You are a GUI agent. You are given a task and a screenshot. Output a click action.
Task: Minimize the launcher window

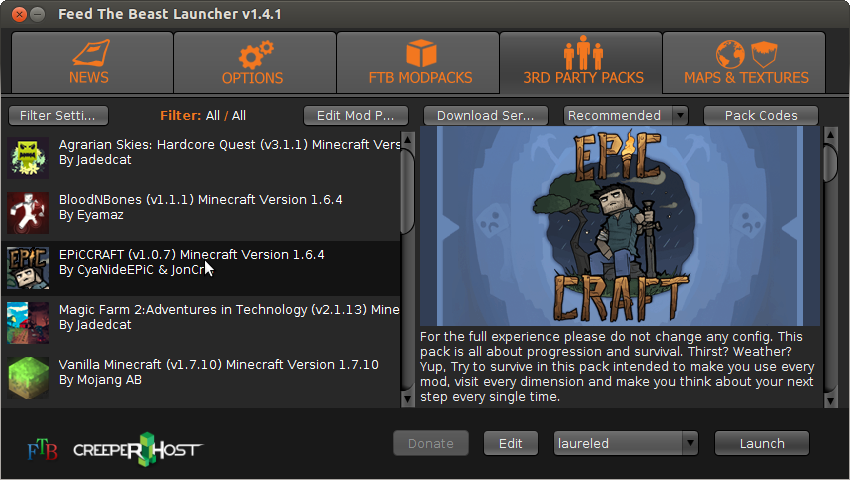point(37,15)
